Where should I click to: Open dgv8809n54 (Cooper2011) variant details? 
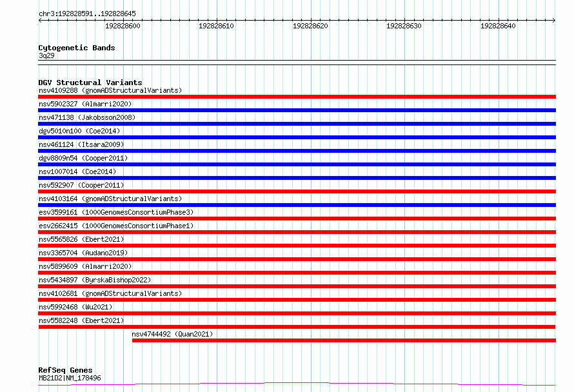[x=83, y=158]
